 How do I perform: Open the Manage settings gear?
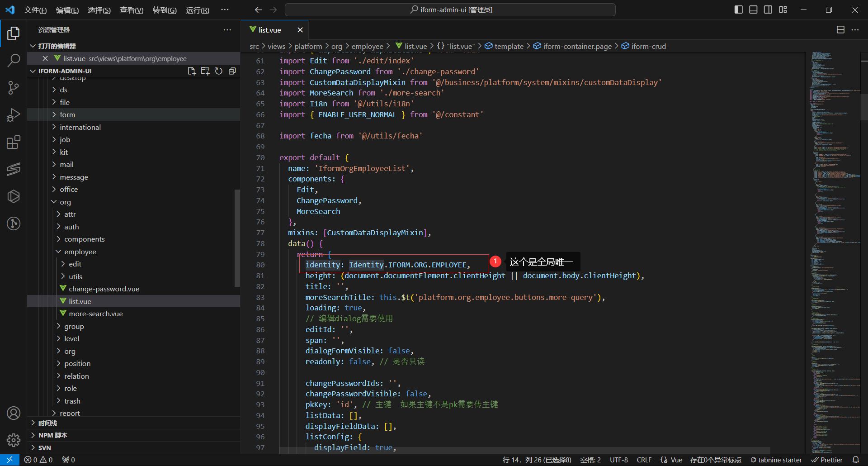pyautogui.click(x=14, y=440)
